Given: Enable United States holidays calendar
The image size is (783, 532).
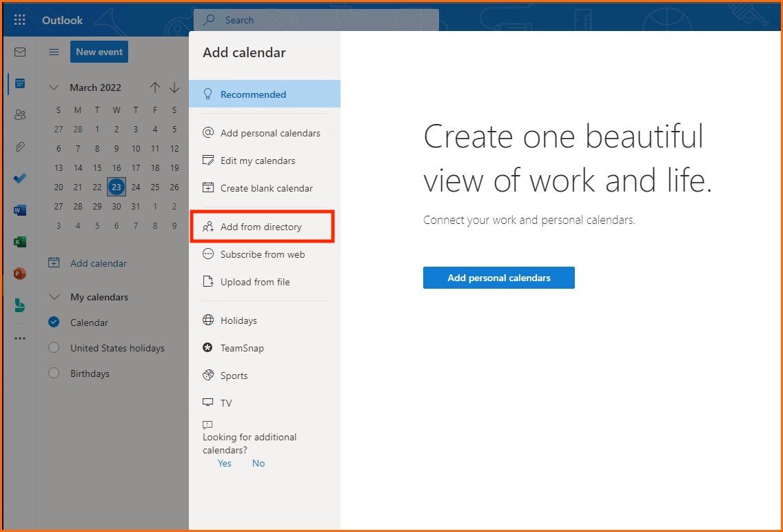Looking at the screenshot, I should point(54,348).
